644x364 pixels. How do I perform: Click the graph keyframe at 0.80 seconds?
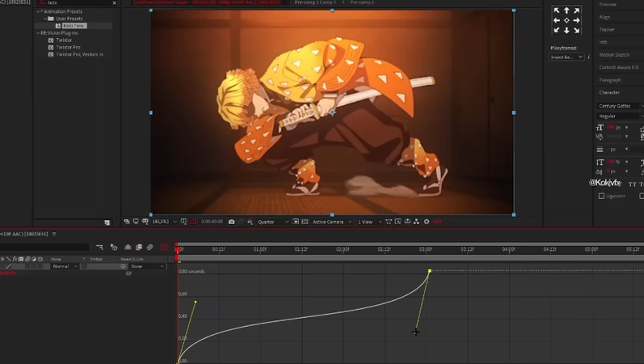[430, 271]
